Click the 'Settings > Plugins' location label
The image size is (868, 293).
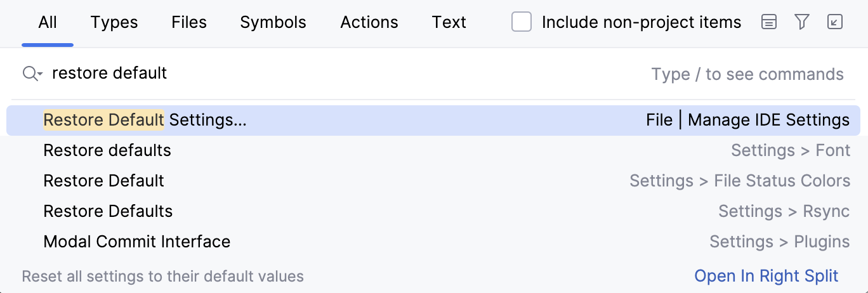(x=779, y=242)
